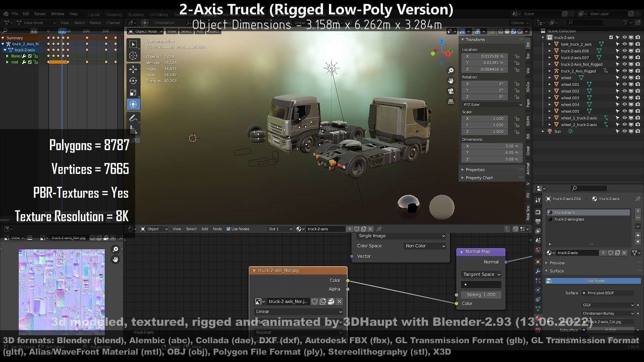The height and width of the screenshot is (362, 644).
Task: Open the Modifier properties wrench icon
Action: [538, 271]
